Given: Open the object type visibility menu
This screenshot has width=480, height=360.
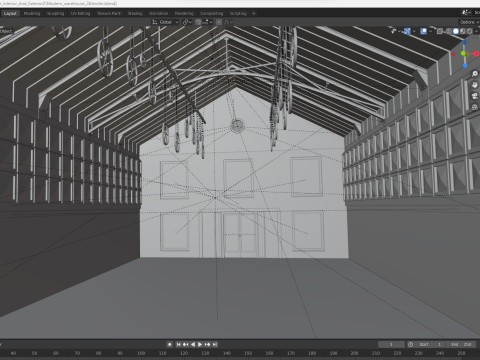Looking at the screenshot, I should coord(396,31).
